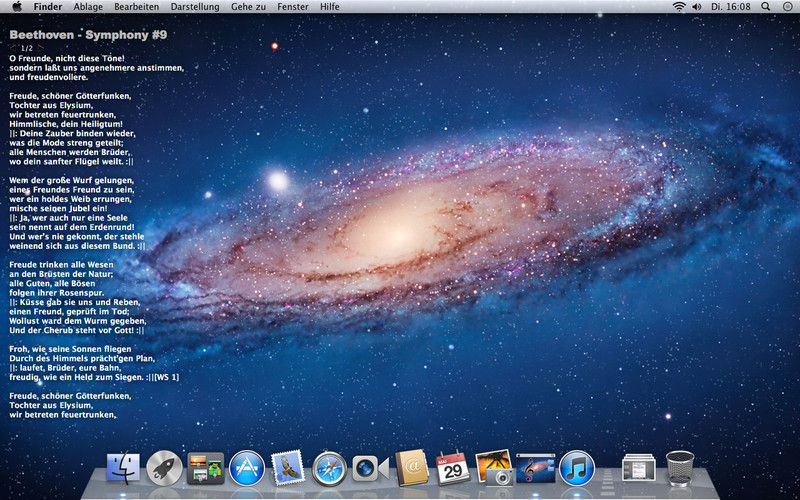Open Mission Control in the Dock
Image resolution: width=800 pixels, height=500 pixels.
206,468
